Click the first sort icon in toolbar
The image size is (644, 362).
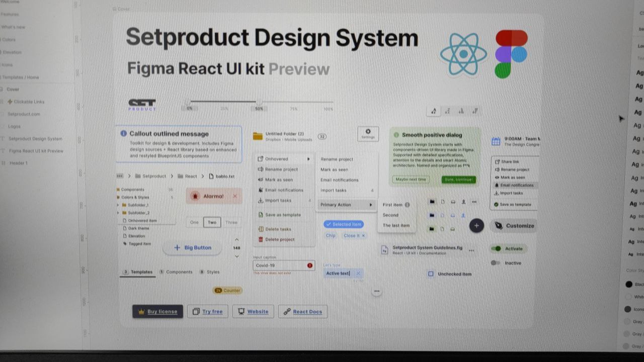[x=434, y=111]
